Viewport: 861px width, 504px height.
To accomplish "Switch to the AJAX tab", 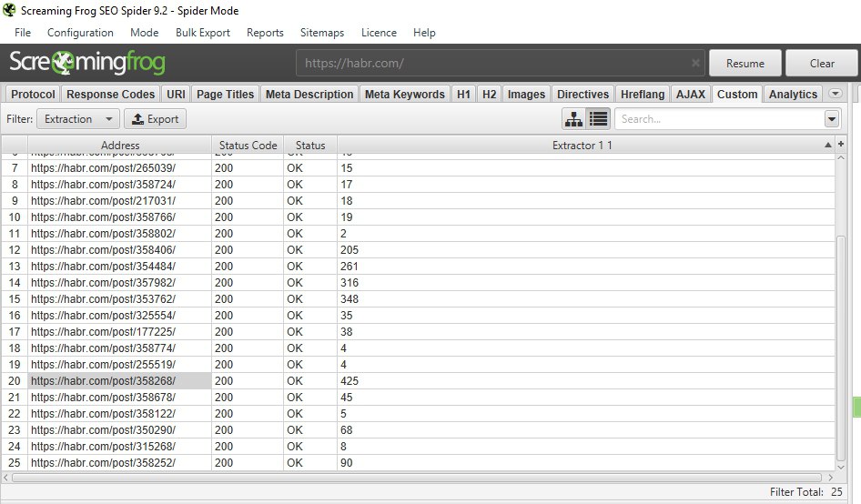I will (690, 95).
